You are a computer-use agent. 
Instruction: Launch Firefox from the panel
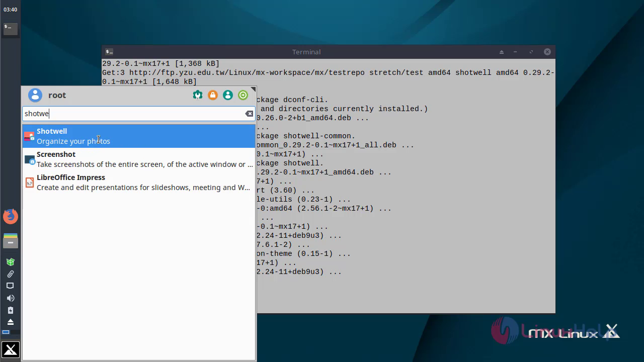tap(11, 217)
